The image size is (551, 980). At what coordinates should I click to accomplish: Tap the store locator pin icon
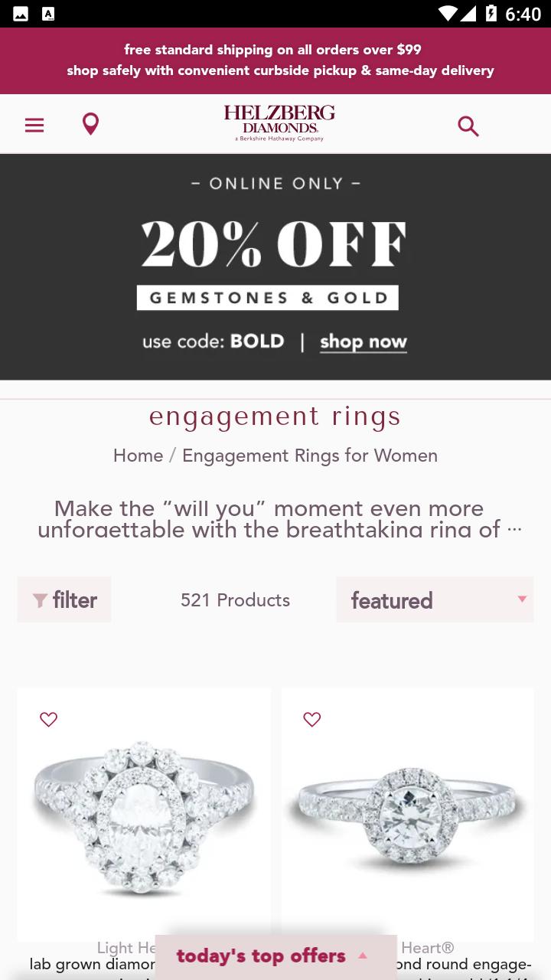tap(90, 124)
